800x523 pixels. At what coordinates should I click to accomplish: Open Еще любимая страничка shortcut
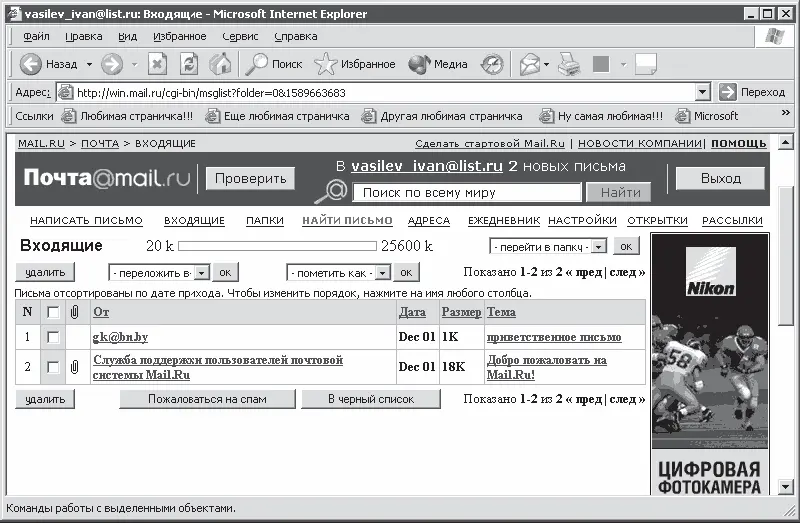[x=277, y=116]
